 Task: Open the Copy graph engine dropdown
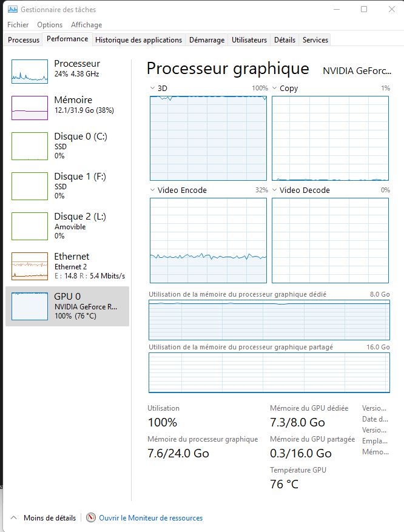coord(274,89)
